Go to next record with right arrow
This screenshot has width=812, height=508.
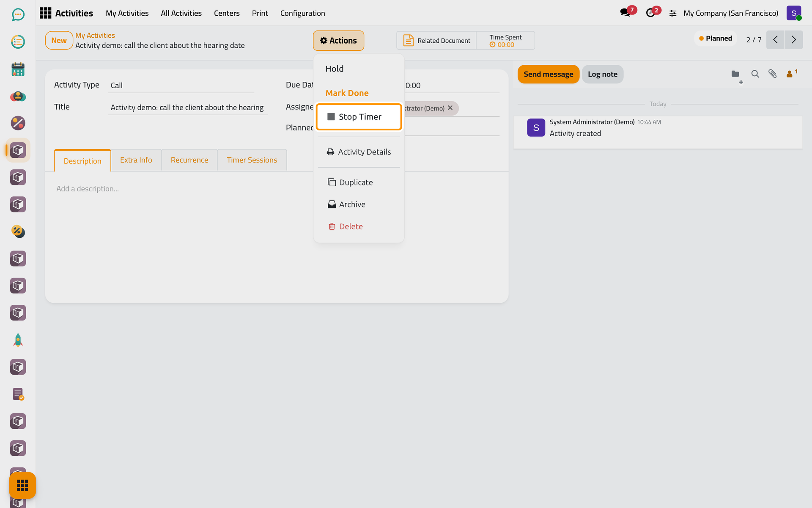point(793,40)
